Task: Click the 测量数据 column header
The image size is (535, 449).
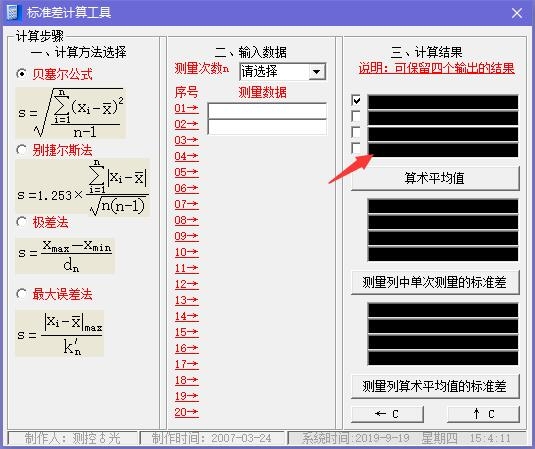Action: [x=262, y=92]
